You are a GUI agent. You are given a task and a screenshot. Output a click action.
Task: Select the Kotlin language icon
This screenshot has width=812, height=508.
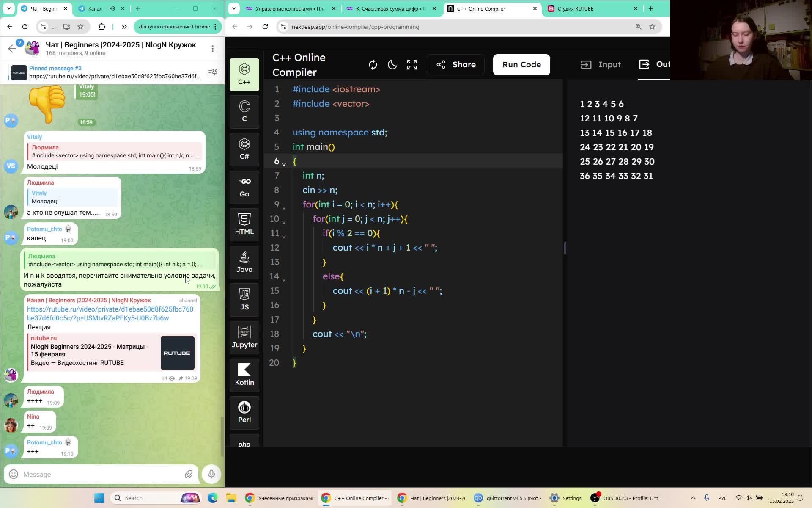coord(244,375)
